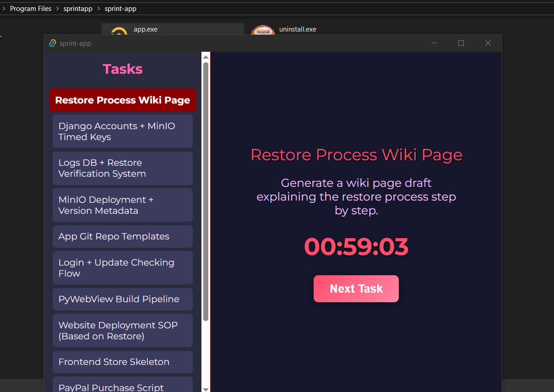
Task: Click the task description 'Generate a wiki page draft...'
Action: click(x=356, y=197)
